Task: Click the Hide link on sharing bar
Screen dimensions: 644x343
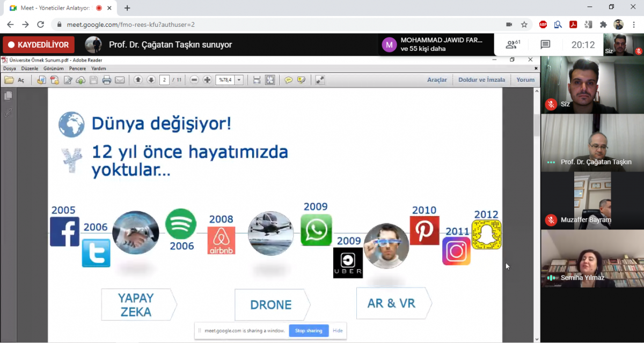Action: point(338,331)
